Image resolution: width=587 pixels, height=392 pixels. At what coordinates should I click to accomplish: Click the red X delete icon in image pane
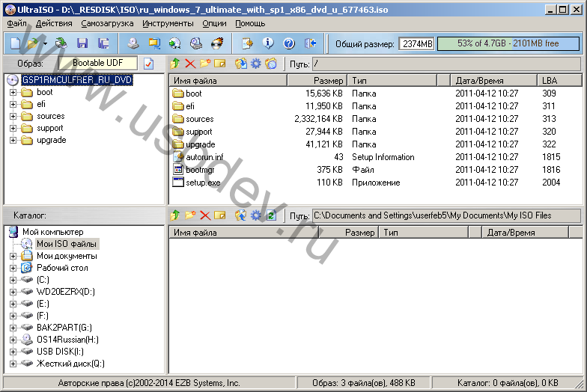[190, 64]
